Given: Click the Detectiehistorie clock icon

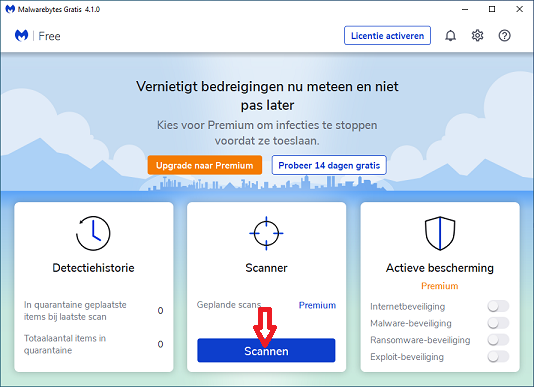Looking at the screenshot, I should [93, 233].
